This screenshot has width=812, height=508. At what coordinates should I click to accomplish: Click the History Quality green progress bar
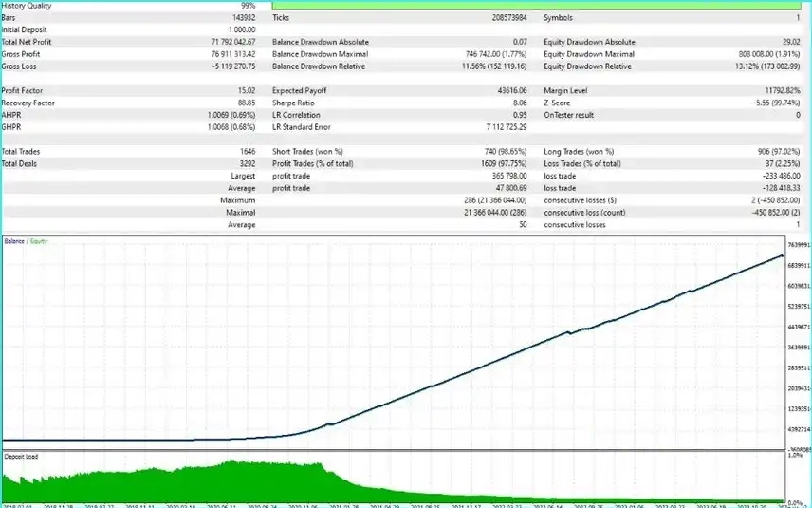[x=537, y=5]
